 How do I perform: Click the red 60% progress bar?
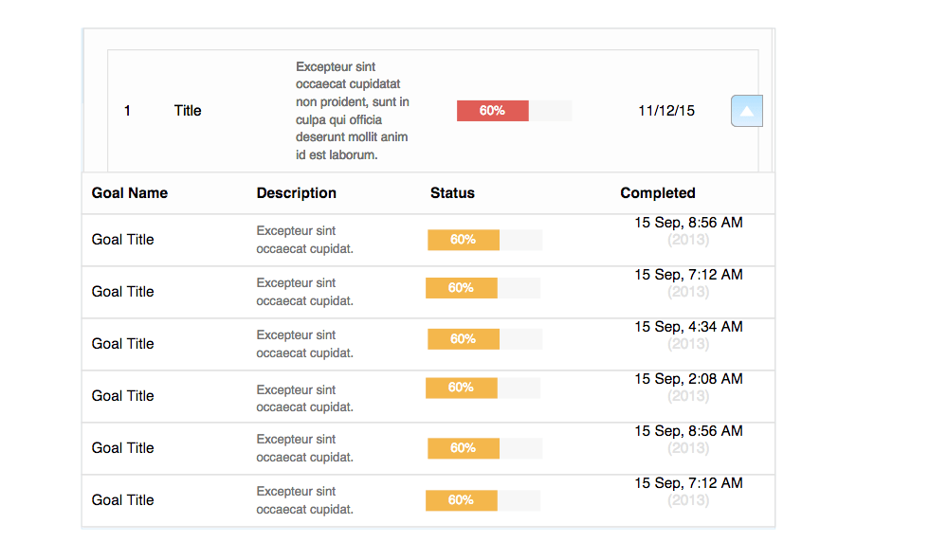(493, 111)
